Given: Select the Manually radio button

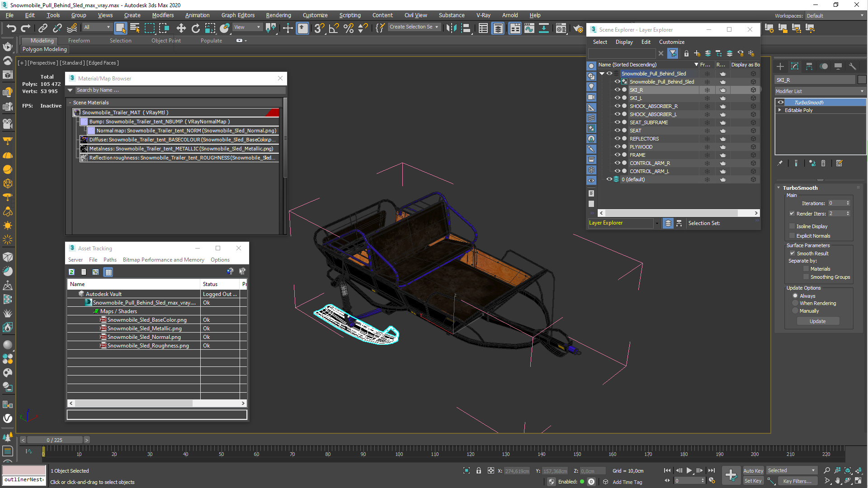Looking at the screenshot, I should coord(795,311).
